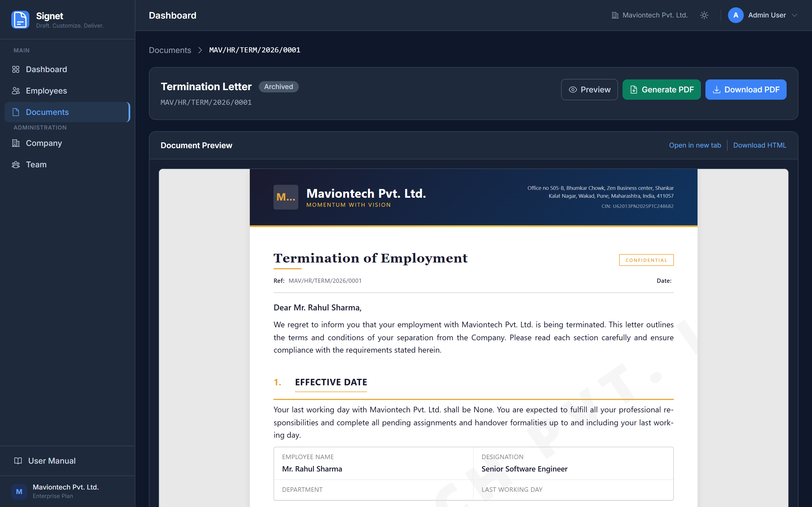Click the company logo thumbnail in letterhead

[x=286, y=197]
